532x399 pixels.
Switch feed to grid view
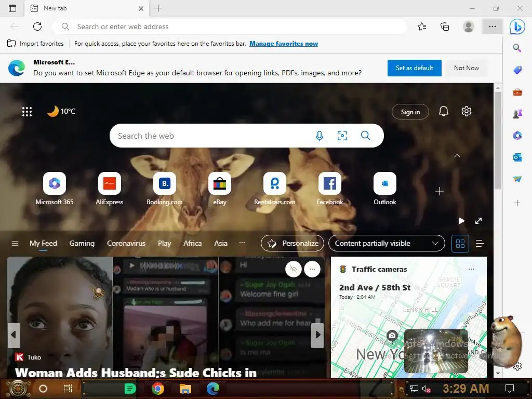coord(460,243)
